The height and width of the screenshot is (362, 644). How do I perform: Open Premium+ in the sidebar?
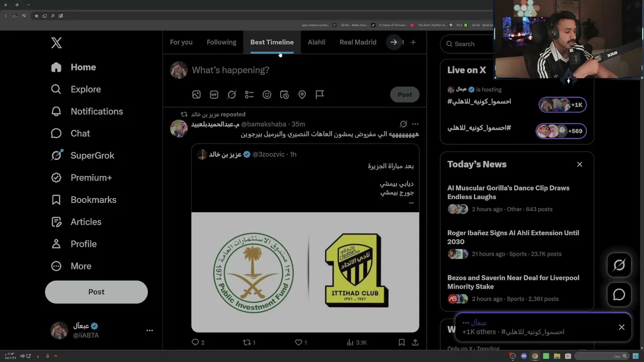click(x=82, y=178)
